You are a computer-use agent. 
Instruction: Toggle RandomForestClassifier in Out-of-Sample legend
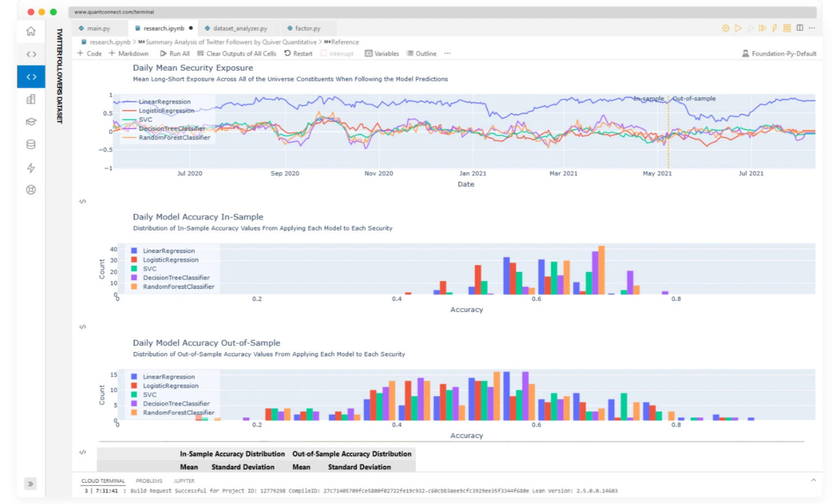(178, 413)
